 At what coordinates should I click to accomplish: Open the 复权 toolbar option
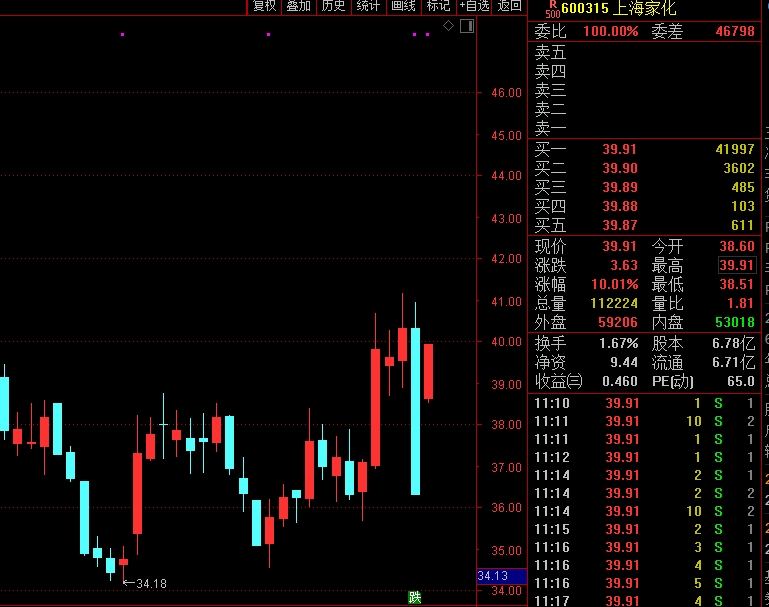click(264, 6)
